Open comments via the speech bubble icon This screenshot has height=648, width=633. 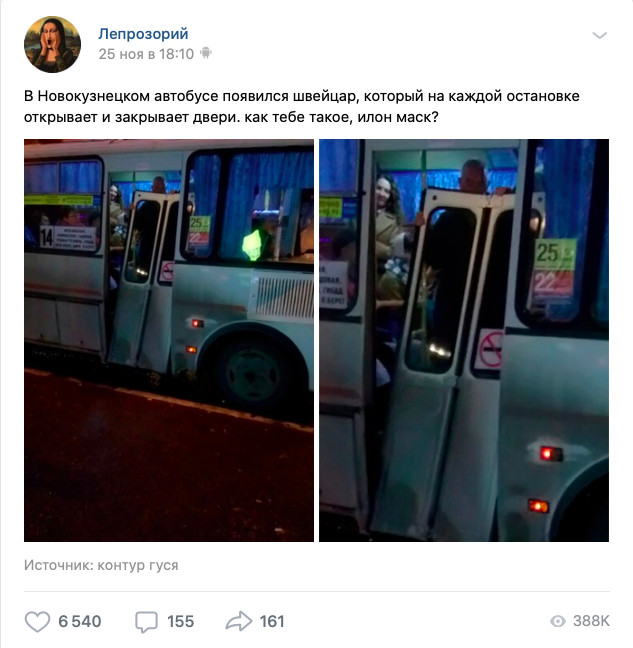point(146,622)
